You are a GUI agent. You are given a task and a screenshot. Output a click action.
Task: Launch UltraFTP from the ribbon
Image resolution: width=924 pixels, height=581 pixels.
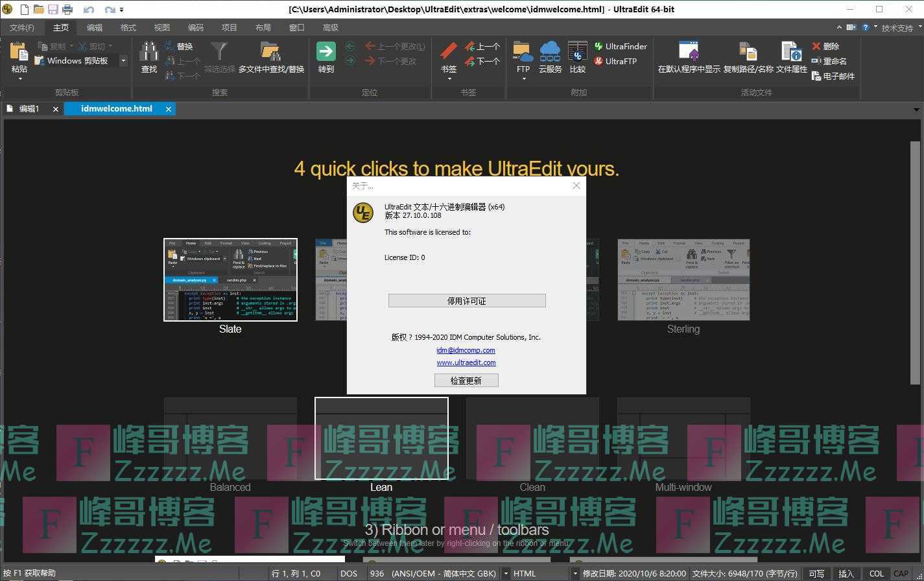(615, 61)
